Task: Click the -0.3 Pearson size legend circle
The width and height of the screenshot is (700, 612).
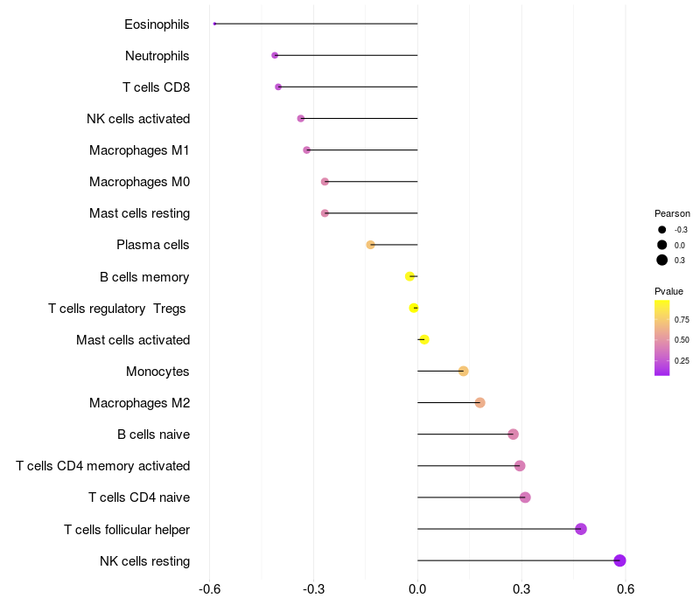Action: pyautogui.click(x=661, y=230)
